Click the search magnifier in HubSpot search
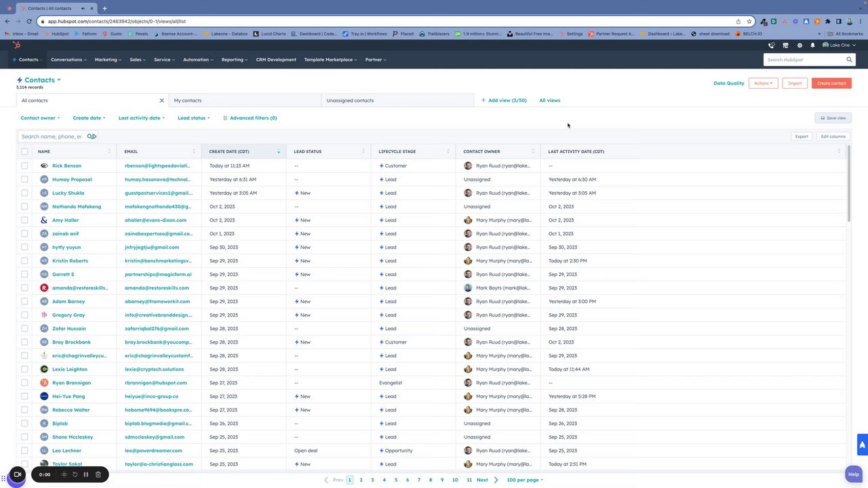The width and height of the screenshot is (868, 488). pyautogui.click(x=849, y=60)
